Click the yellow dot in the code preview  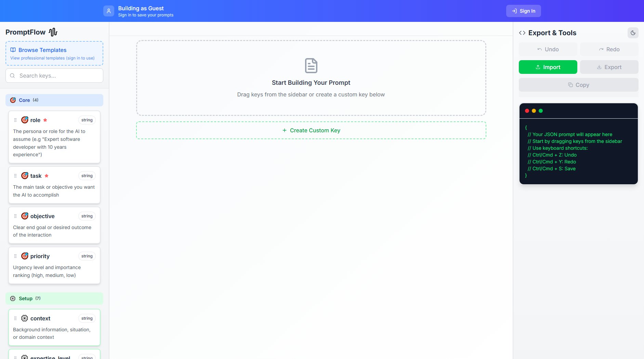point(534,111)
